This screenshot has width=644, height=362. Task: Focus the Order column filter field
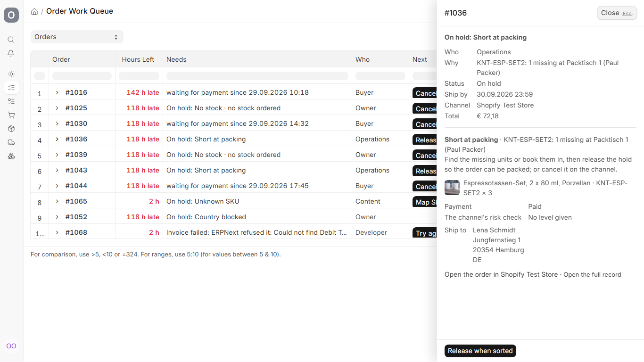[82, 76]
